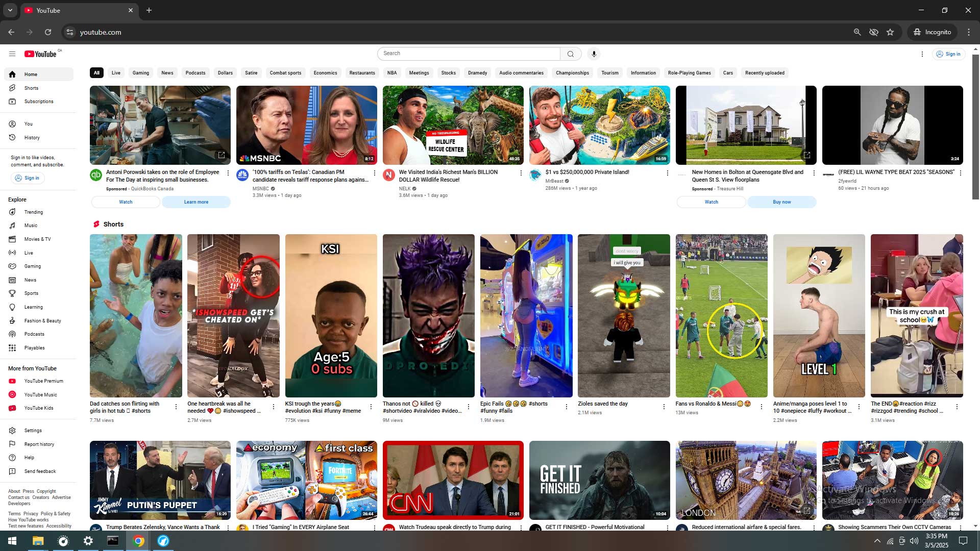Viewport: 980px width, 551px height.
Task: Click the voice search microphone icon
Action: tap(594, 54)
